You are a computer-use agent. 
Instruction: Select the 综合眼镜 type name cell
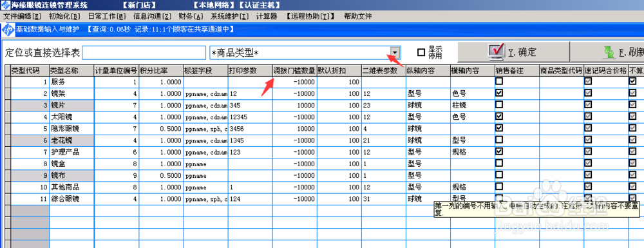pyautogui.click(x=71, y=199)
